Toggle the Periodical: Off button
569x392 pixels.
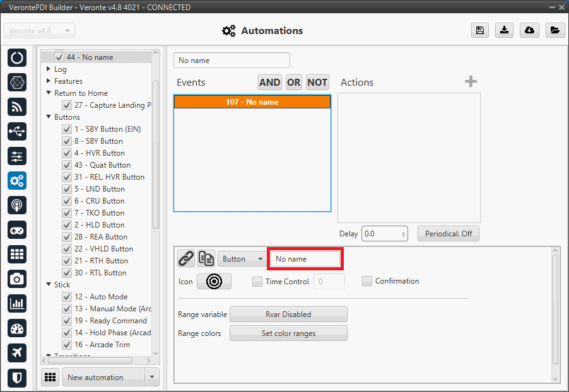pos(448,234)
